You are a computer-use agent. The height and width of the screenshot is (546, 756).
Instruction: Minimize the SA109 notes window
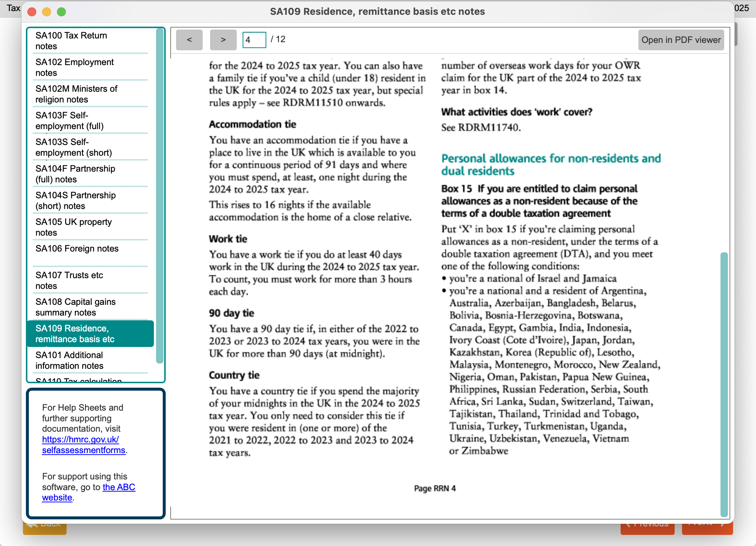tap(47, 12)
